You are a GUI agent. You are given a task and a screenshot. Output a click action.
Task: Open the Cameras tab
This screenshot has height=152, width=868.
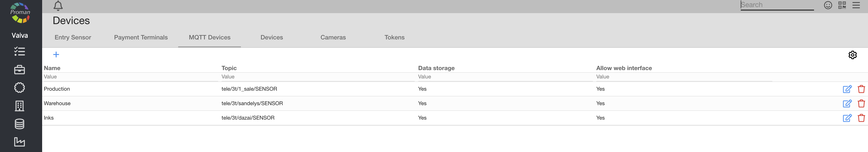333,37
